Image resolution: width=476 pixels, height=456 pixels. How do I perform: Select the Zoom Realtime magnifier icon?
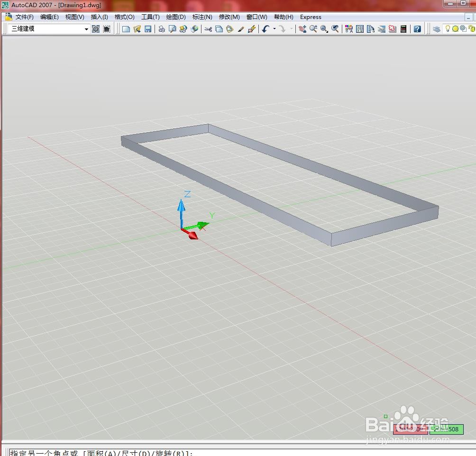coord(313,29)
